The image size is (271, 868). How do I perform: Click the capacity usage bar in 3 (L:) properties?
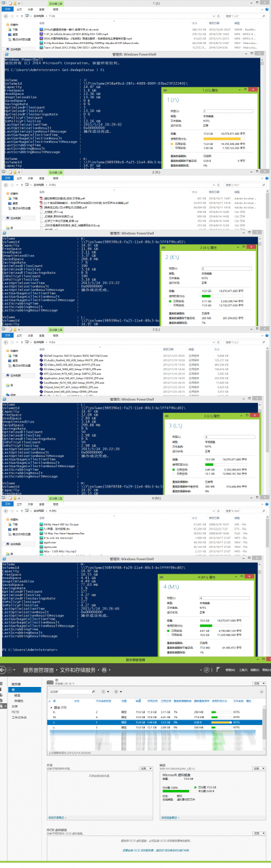click(x=226, y=465)
